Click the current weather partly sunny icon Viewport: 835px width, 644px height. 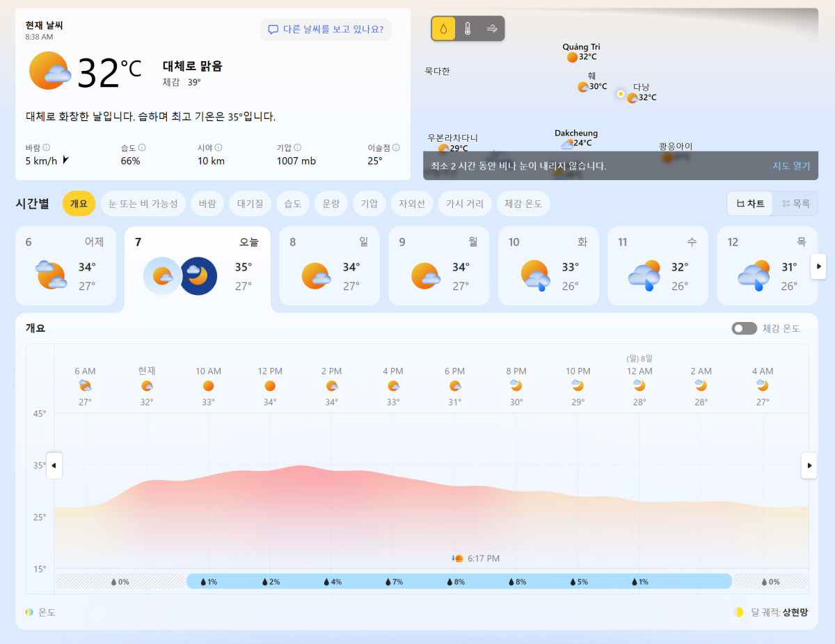(x=49, y=70)
